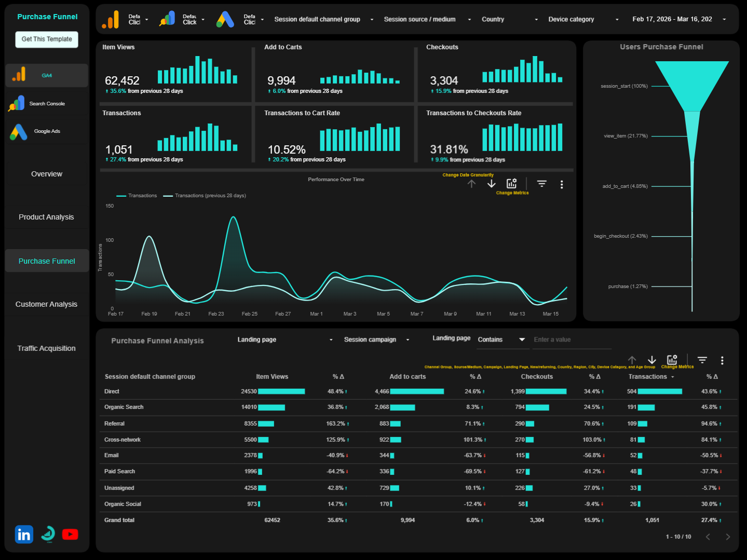This screenshot has width=747, height=560.
Task: Click the Transactions column sort chevron in the table
Action: click(673, 376)
